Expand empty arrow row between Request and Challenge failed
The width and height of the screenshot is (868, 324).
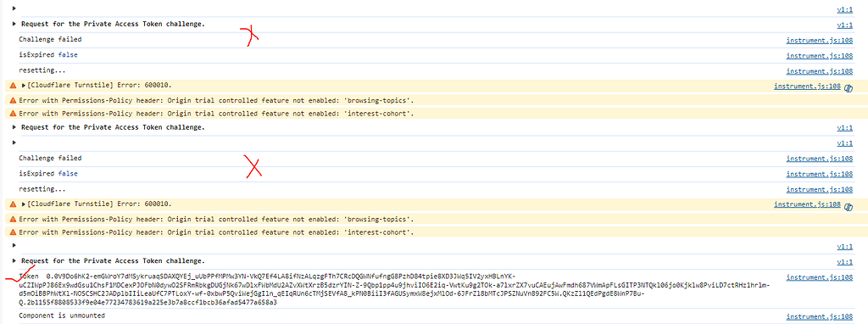click(x=14, y=142)
